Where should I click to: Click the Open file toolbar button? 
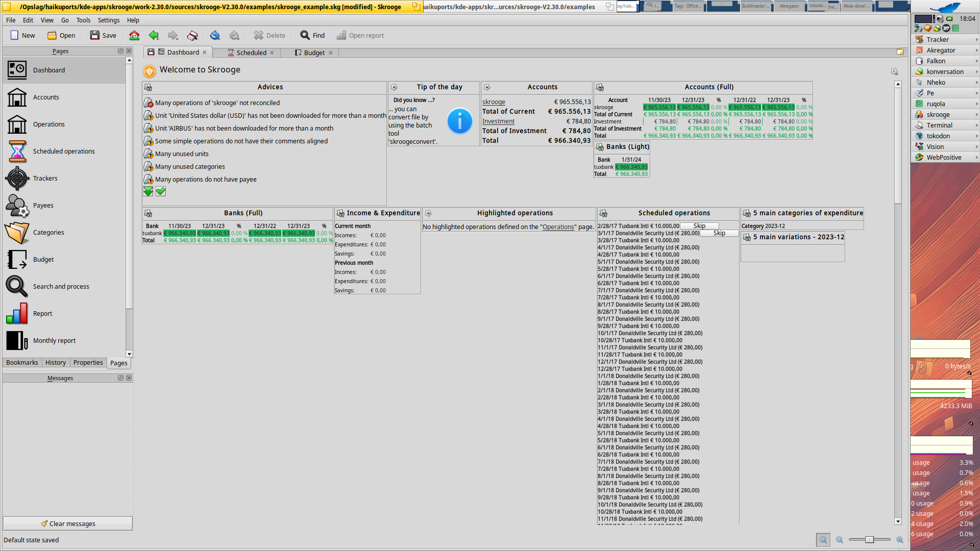point(61,35)
